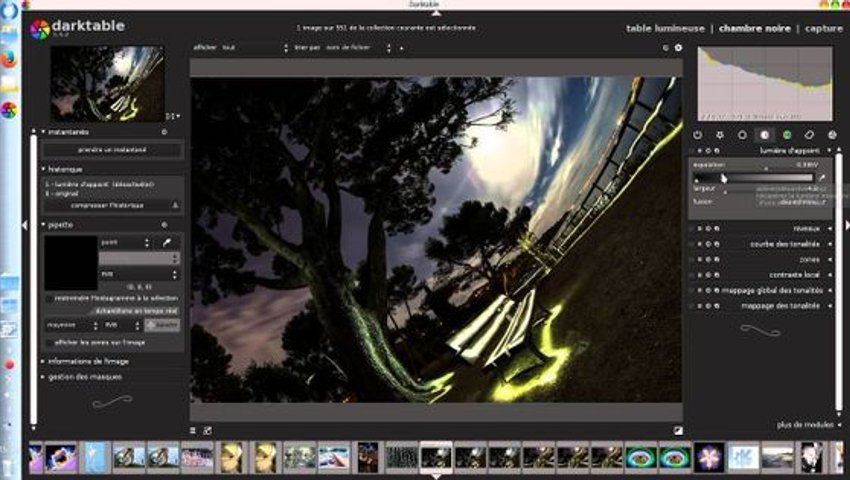Activate the pipette color picker icon

click(167, 242)
